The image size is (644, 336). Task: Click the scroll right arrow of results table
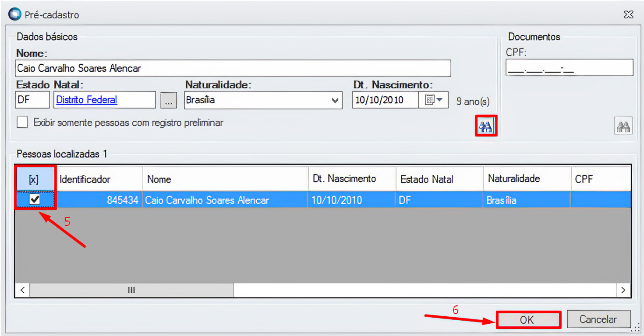click(623, 290)
